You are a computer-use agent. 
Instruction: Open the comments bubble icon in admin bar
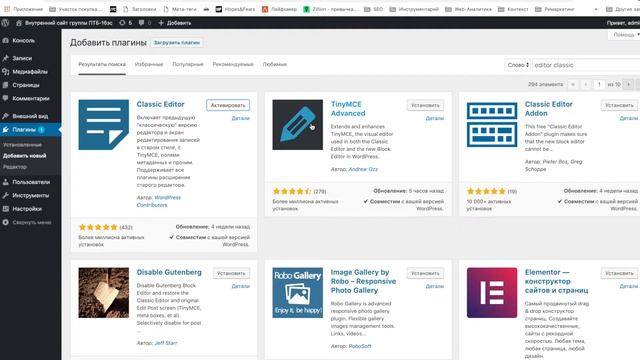141,23
